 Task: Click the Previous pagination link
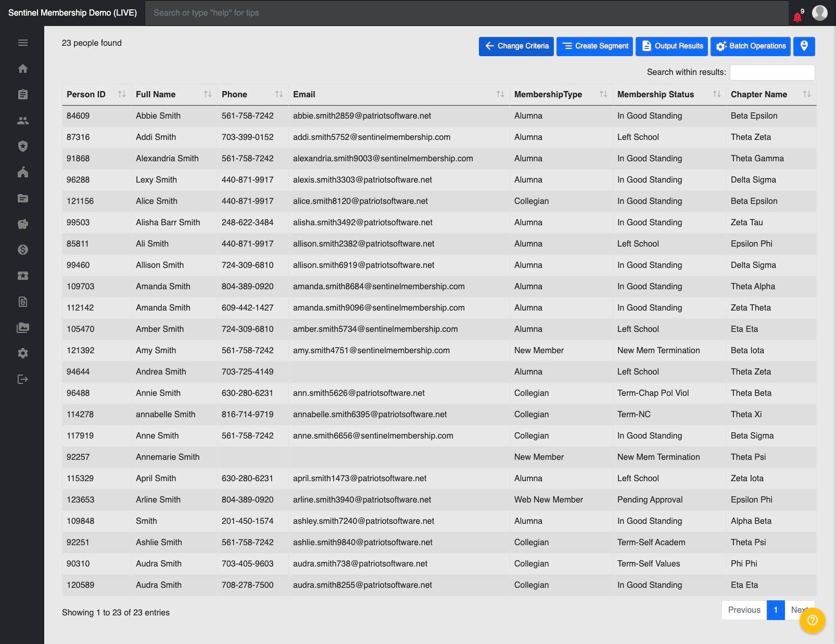pos(744,610)
